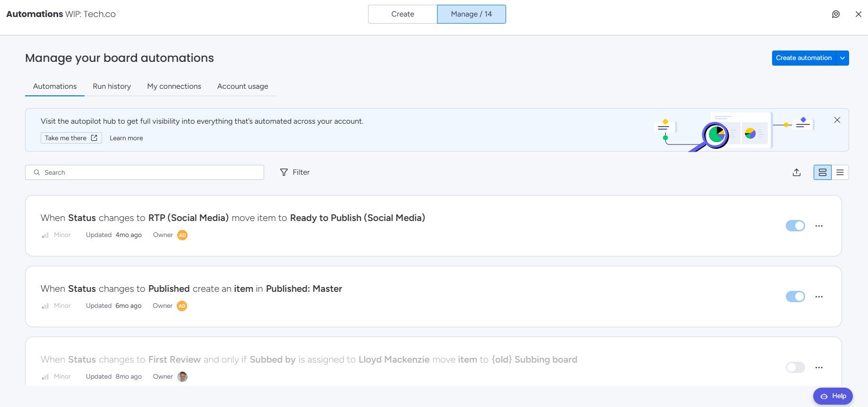Screen dimensions: 868x407
Task: Expand the Create automation dropdown arrow
Action: 842,58
